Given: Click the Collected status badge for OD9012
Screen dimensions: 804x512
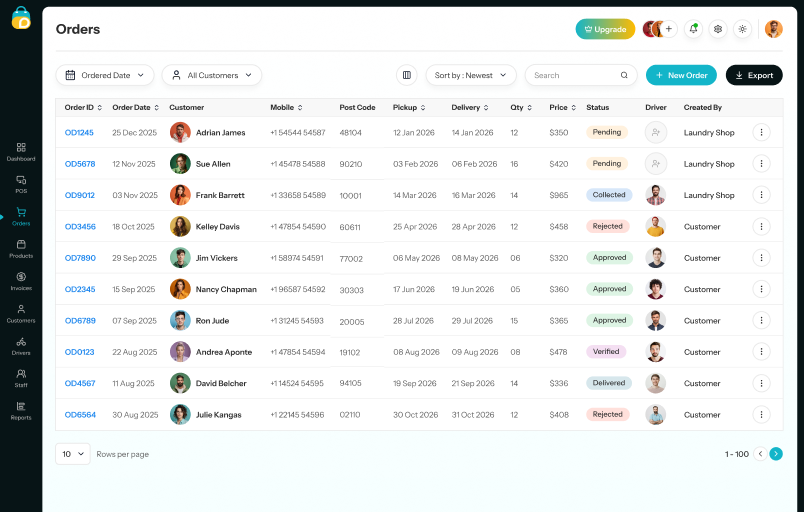Looking at the screenshot, I should click(609, 195).
